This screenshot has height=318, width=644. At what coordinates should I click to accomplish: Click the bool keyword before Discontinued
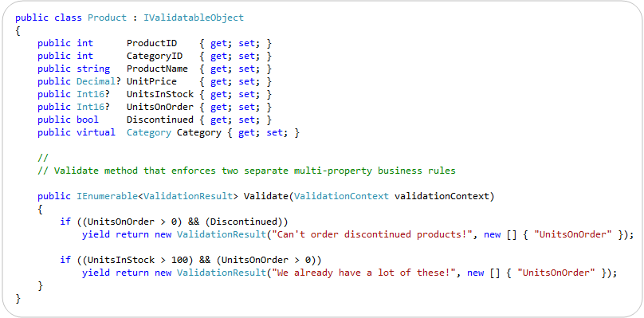(88, 120)
